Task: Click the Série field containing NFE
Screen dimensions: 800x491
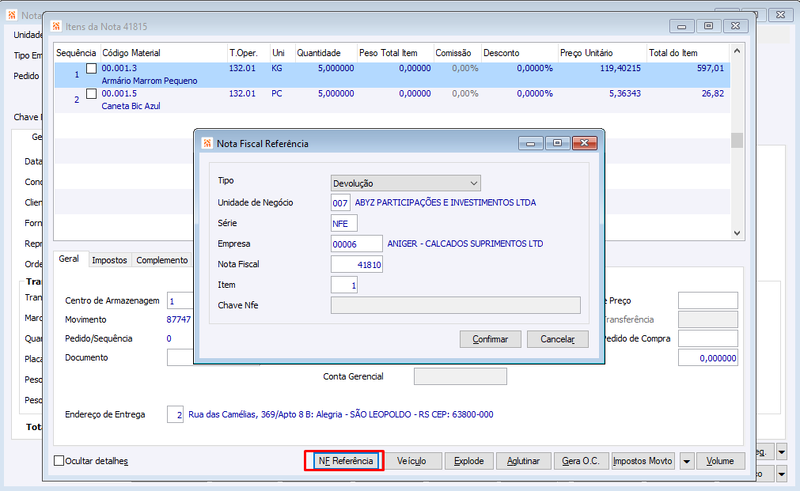Action: pyautogui.click(x=344, y=224)
